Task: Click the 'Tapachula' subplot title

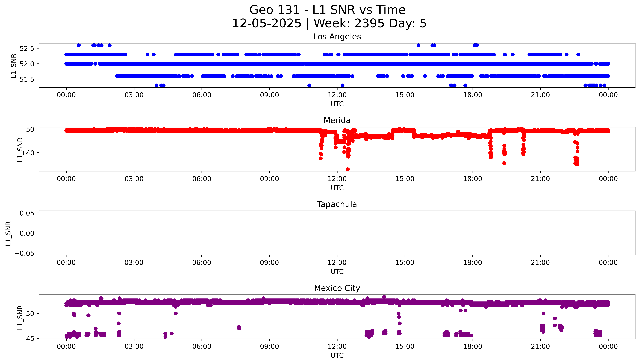Action: coord(337,204)
